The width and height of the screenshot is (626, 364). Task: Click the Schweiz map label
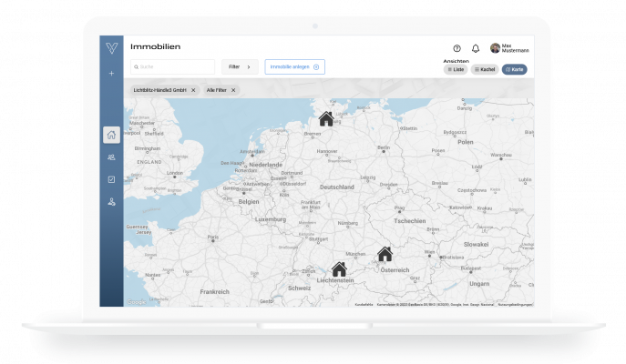[299, 288]
